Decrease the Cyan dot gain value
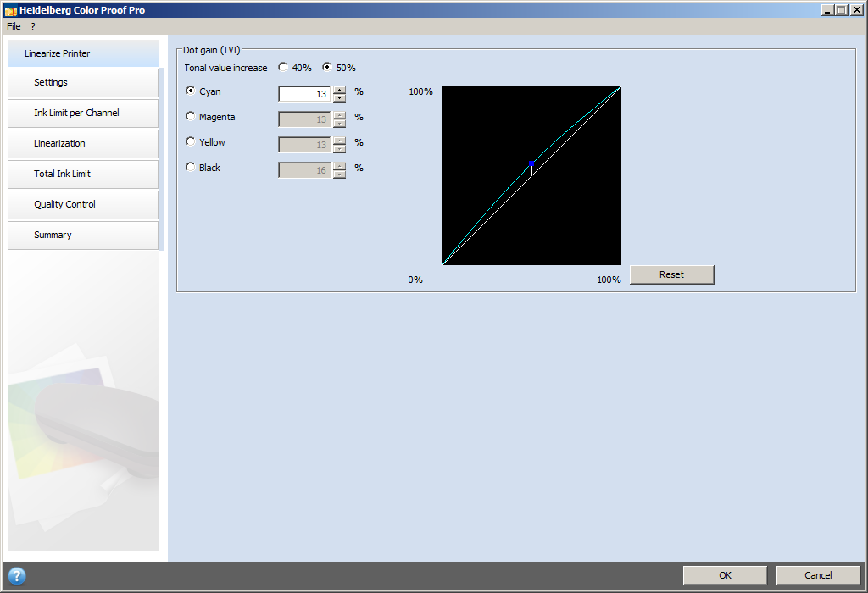Screen dimensions: 868x593 [x=340, y=98]
